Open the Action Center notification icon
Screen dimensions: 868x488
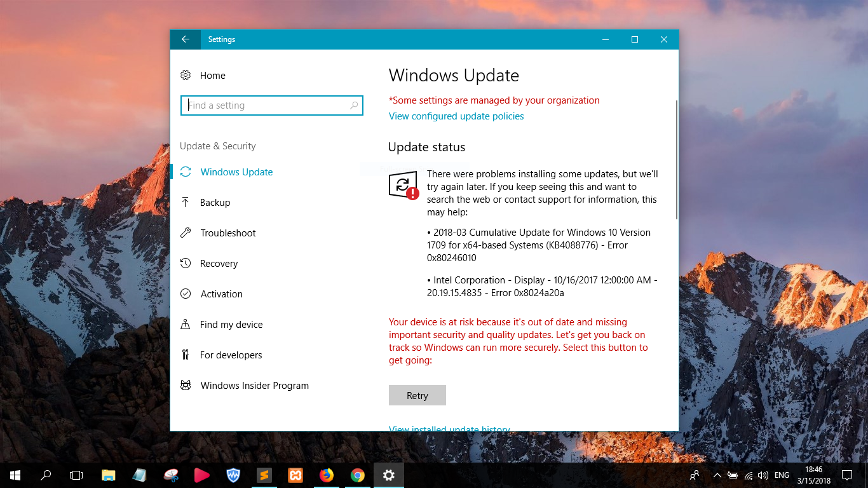click(x=847, y=475)
